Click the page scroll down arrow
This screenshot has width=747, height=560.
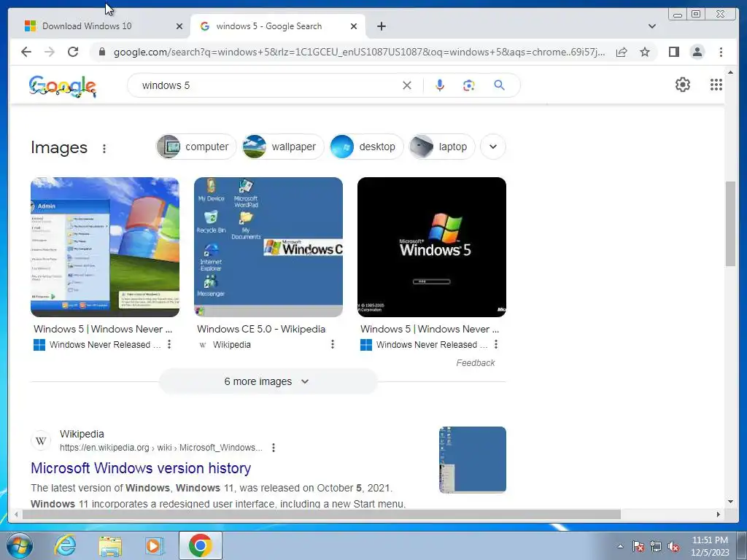(731, 502)
